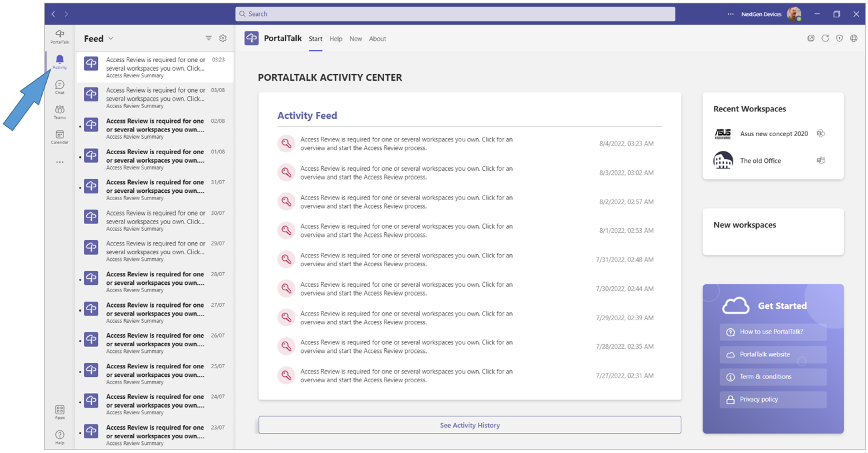
Task: Open Privacy policy link
Action: pos(773,400)
